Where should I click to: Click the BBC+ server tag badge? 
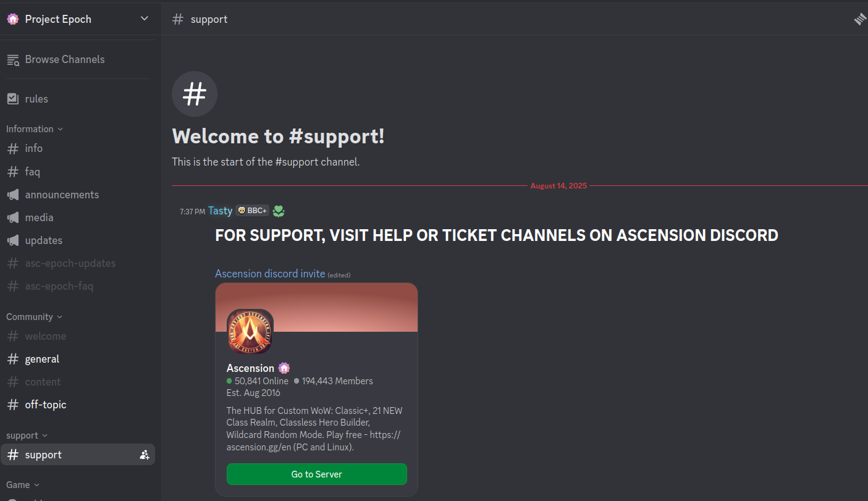tap(252, 211)
